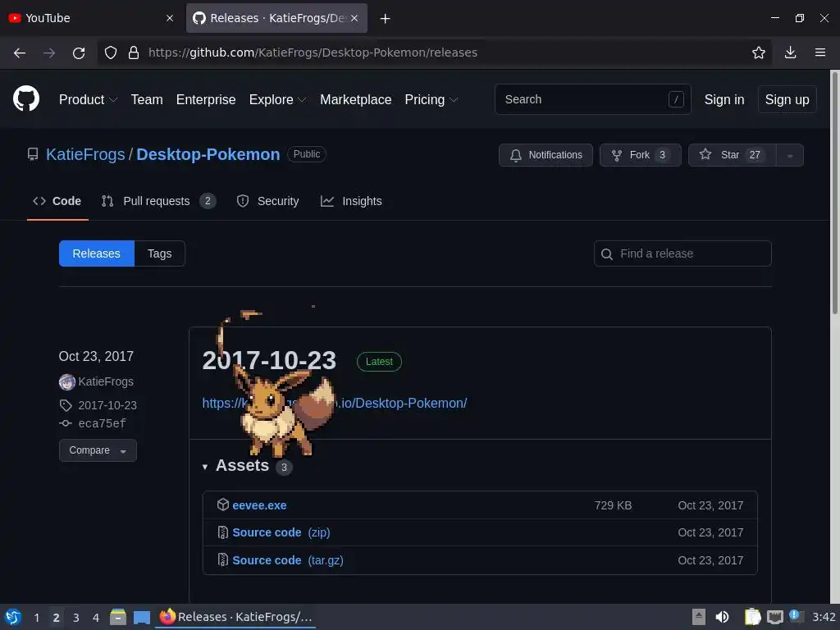
Task: Click the GitHub octocat logo
Action: click(26, 98)
